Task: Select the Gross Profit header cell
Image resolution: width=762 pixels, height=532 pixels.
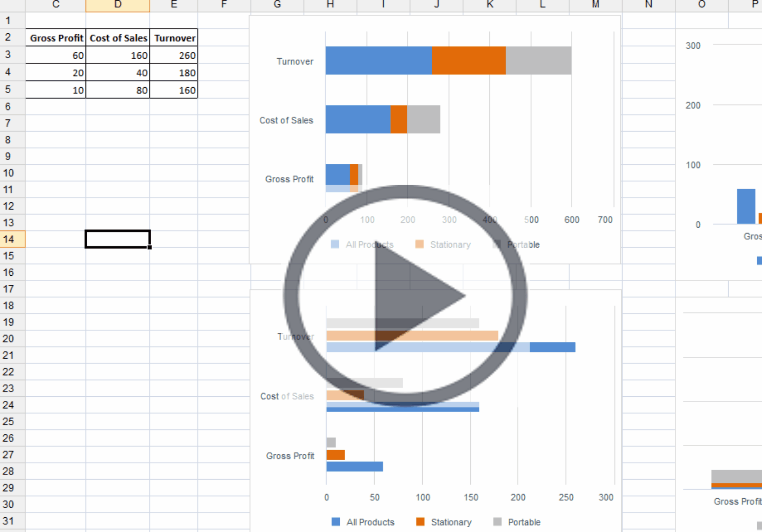Action: pyautogui.click(x=56, y=38)
